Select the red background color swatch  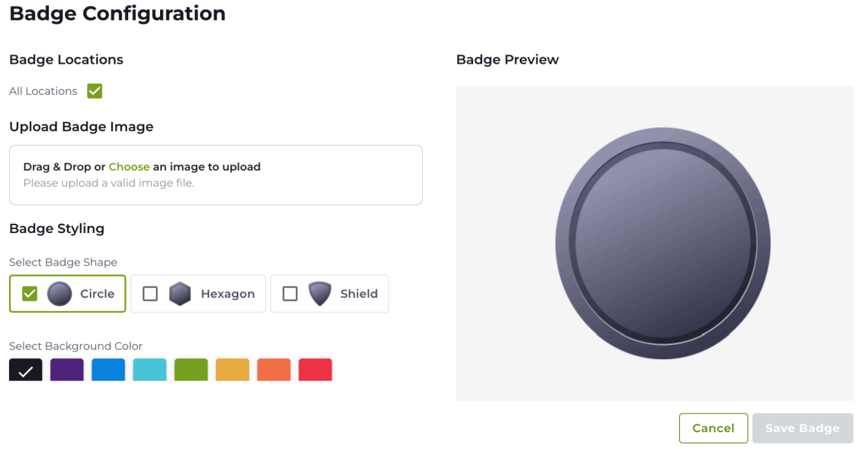(x=315, y=370)
